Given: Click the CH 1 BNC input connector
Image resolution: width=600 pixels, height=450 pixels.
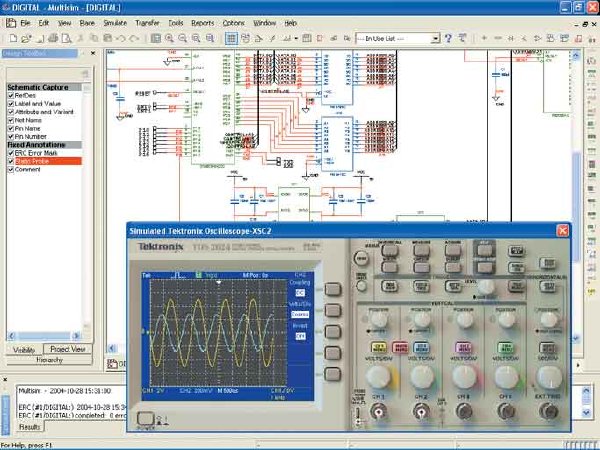Looking at the screenshot, I should [378, 412].
